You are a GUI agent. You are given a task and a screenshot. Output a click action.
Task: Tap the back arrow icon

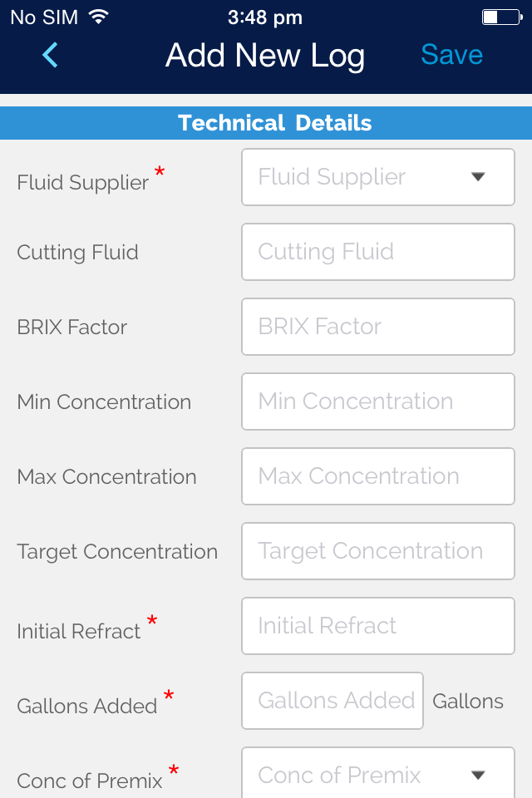tap(50, 55)
